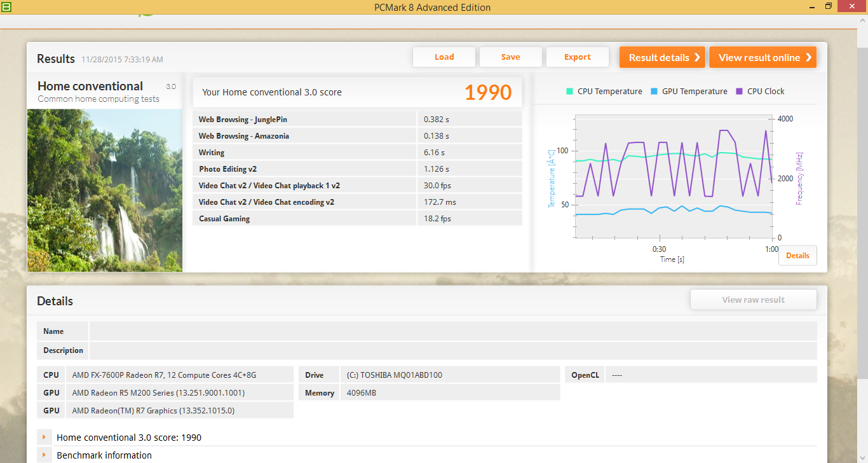Click the 172.7 ms result value

440,202
